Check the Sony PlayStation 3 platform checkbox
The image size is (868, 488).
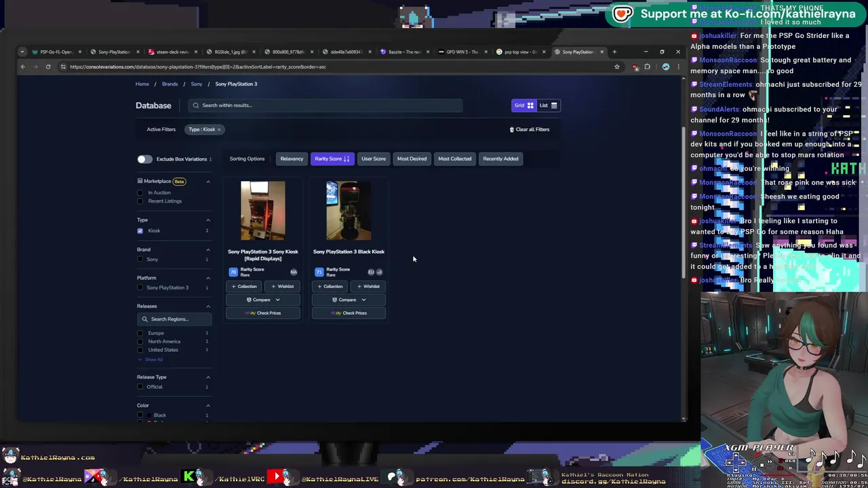pos(140,287)
